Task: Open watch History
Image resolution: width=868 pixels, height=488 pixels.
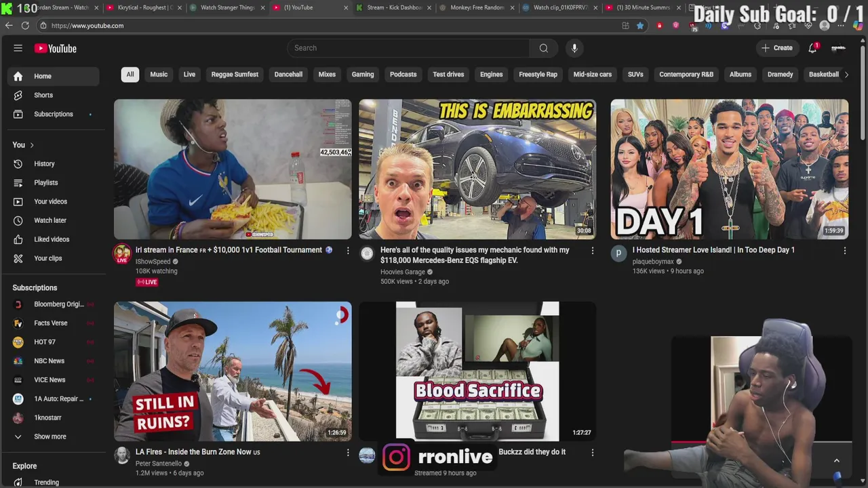Action: click(54, 163)
